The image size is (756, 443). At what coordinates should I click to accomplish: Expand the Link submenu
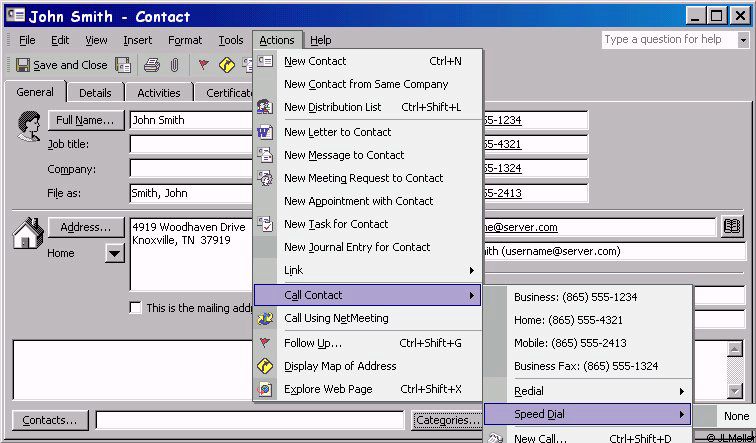pos(367,270)
